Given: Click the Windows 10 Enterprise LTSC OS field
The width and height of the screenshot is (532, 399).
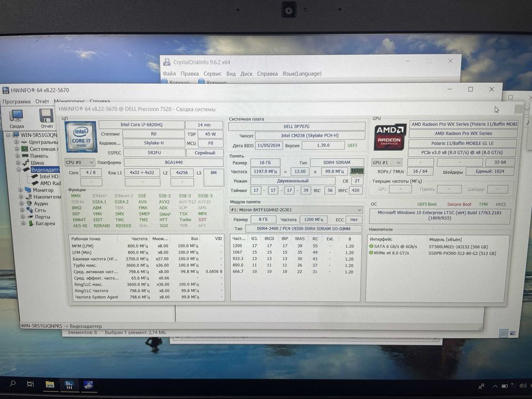Looking at the screenshot, I should pos(440,215).
